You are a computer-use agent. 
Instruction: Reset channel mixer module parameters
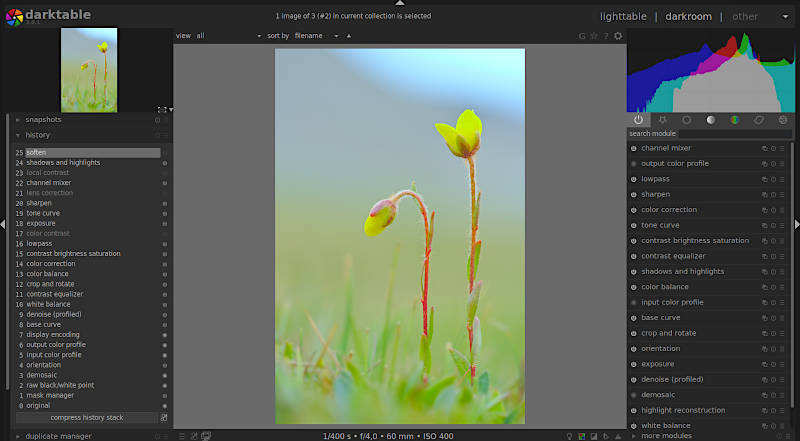click(773, 149)
